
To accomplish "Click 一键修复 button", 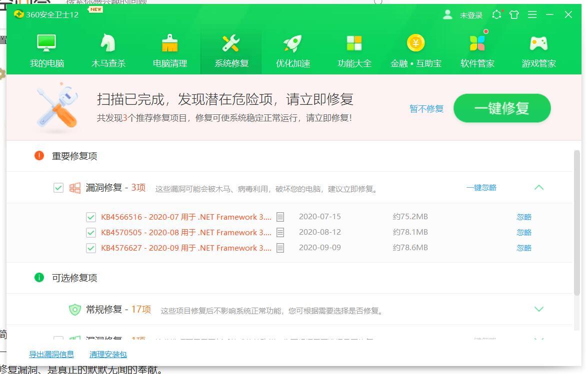I will click(x=502, y=108).
